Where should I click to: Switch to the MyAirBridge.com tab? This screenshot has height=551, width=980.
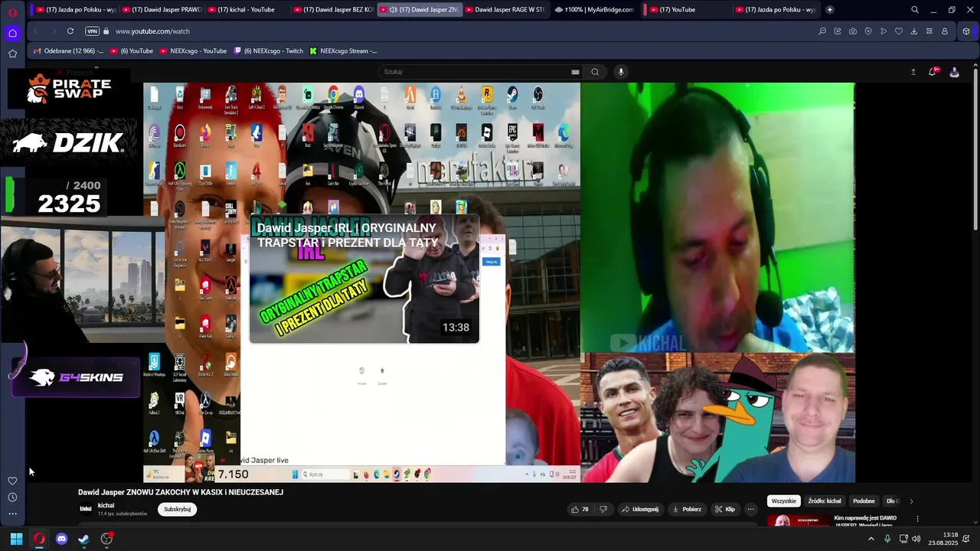click(x=594, y=10)
